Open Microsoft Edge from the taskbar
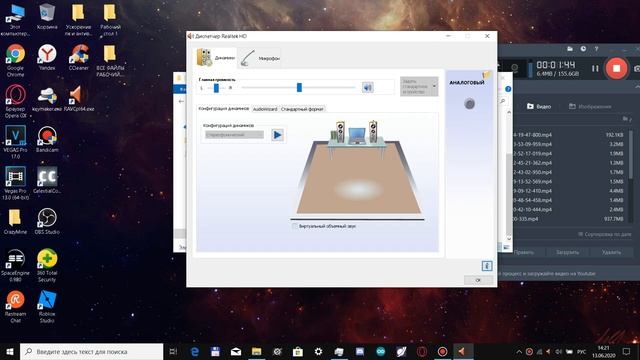This screenshot has height=360, width=640. point(195,351)
